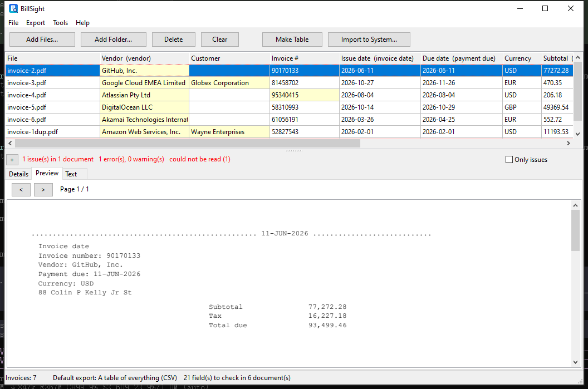Click Import to System... button
Image resolution: width=588 pixels, height=389 pixels.
click(369, 40)
